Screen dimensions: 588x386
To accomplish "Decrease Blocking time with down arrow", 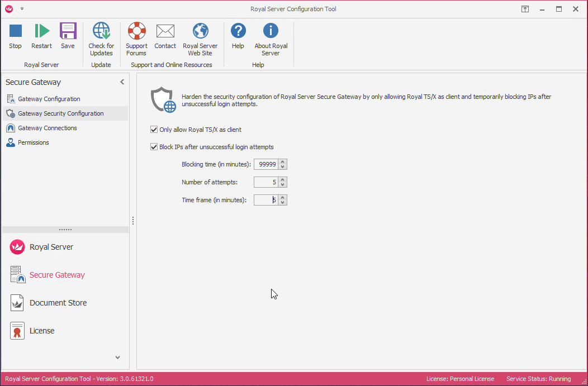I will 283,167.
